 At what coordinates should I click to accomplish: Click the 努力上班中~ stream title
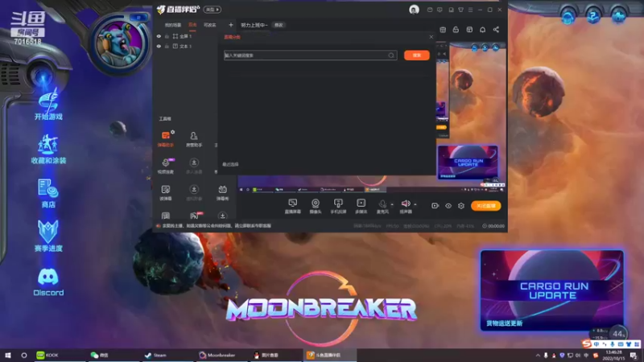(x=254, y=25)
